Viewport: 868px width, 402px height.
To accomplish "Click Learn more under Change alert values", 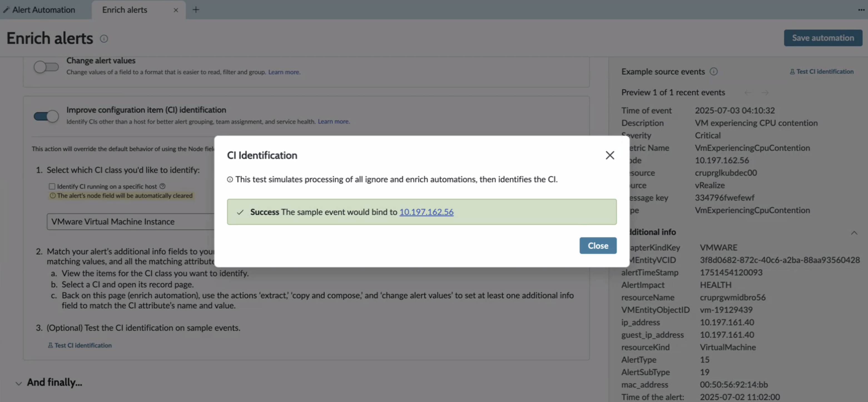I will (284, 72).
